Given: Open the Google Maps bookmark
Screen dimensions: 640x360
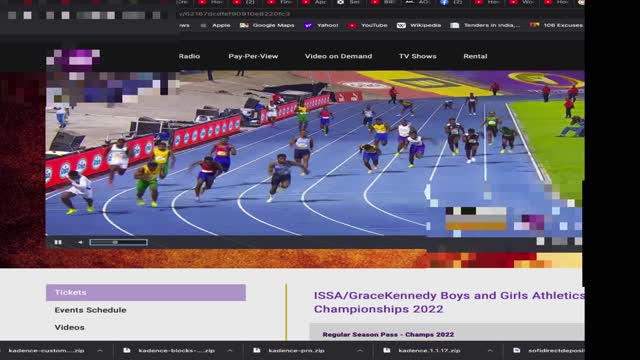Looking at the screenshot, I should coord(267,25).
